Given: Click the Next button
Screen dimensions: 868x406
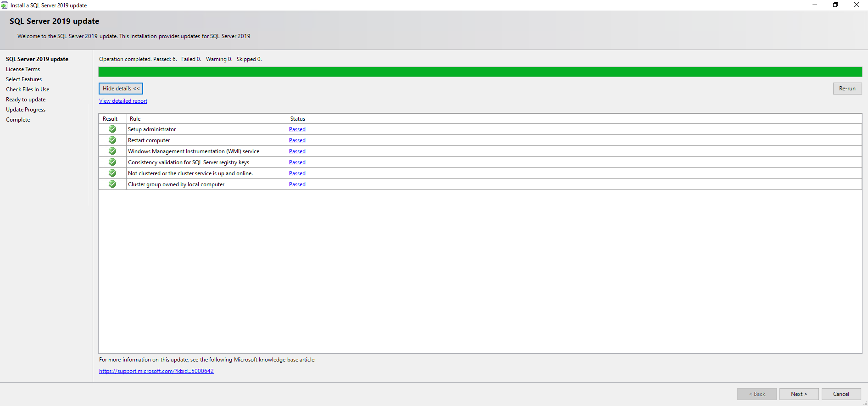Looking at the screenshot, I should coord(799,394).
